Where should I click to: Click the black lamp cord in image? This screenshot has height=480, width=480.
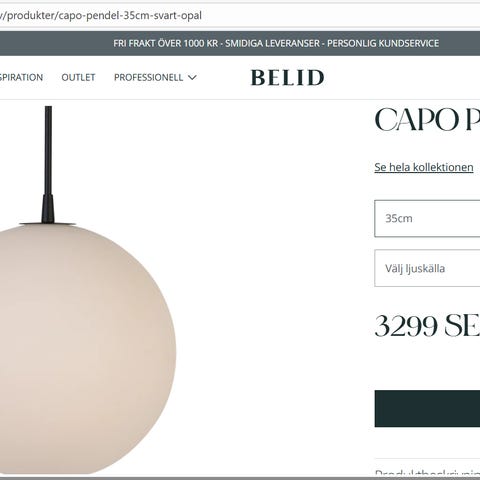pos(48,150)
